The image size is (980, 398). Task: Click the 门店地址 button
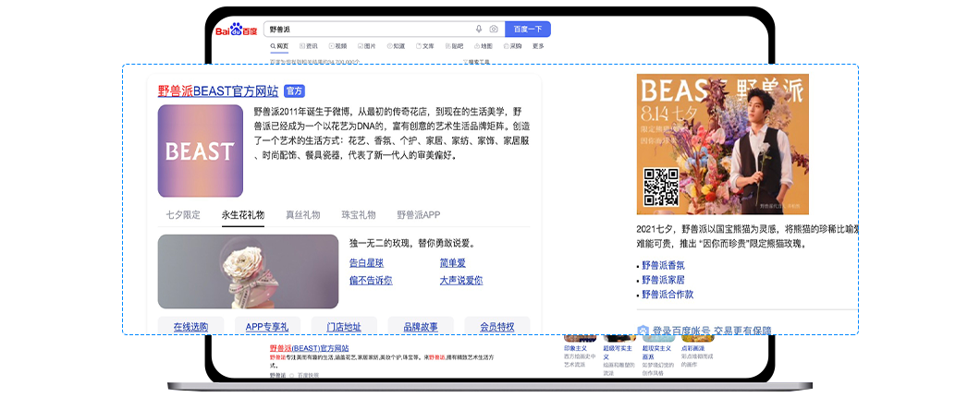[344, 327]
